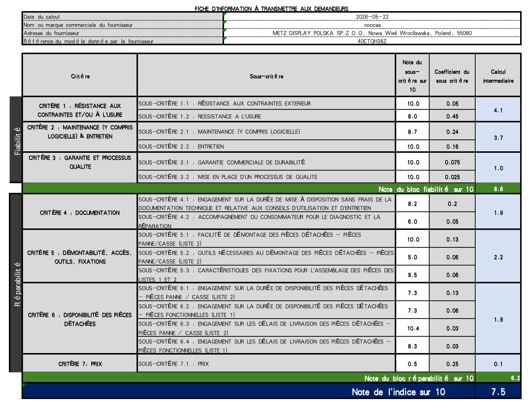Select the date value 2026-05-22 cell
Viewport: 532px width, 402px height.
(x=372, y=17)
